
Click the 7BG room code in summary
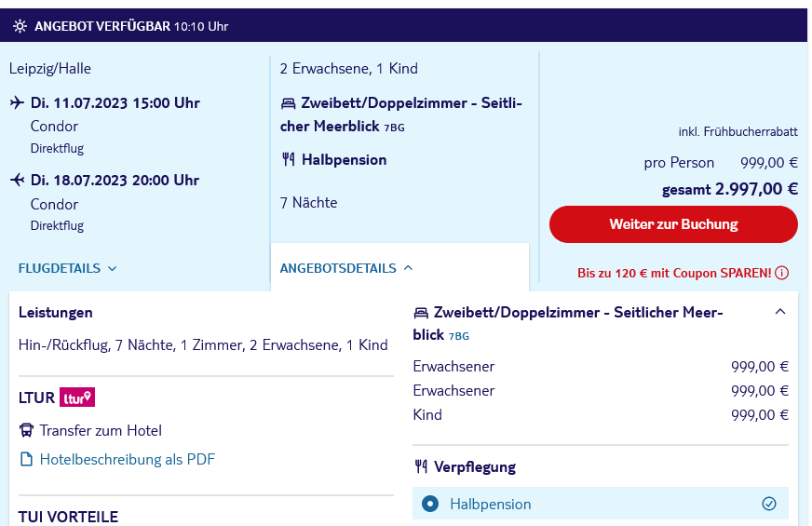click(394, 128)
